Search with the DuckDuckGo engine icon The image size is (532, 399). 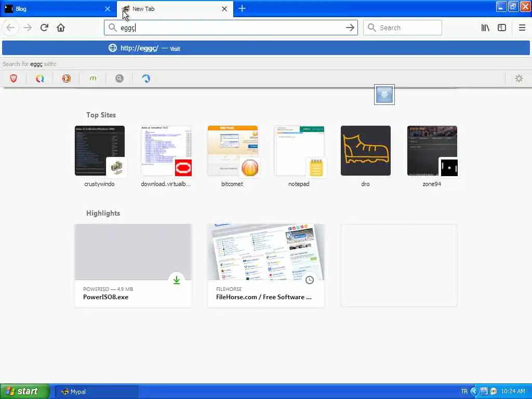(x=66, y=79)
